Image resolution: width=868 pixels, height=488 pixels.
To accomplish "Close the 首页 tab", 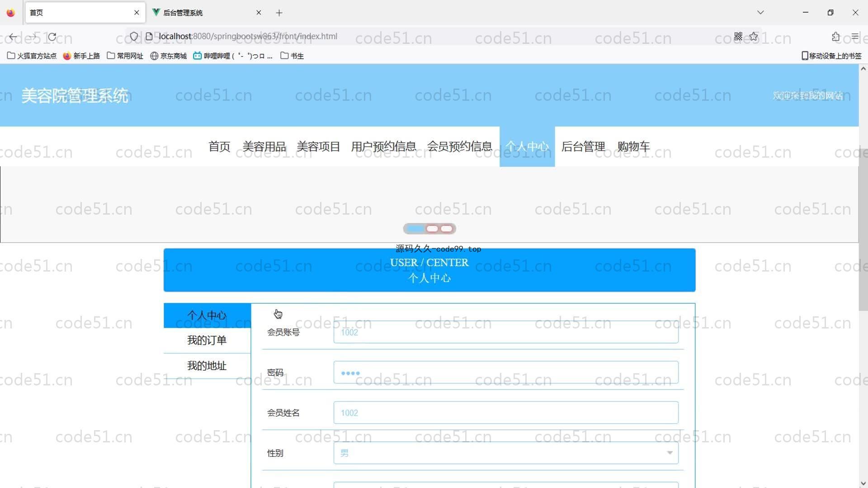I will coord(137,13).
